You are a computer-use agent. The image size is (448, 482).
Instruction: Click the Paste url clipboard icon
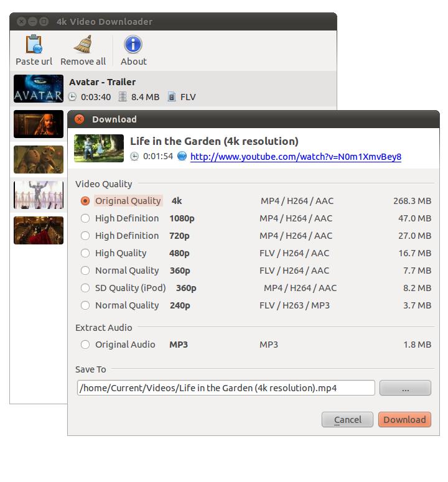(34, 44)
